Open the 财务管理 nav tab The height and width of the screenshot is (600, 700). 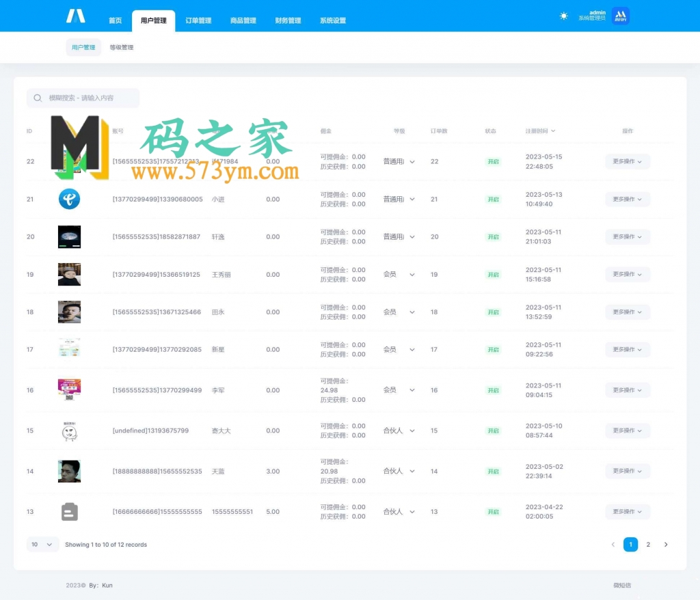coord(288,21)
